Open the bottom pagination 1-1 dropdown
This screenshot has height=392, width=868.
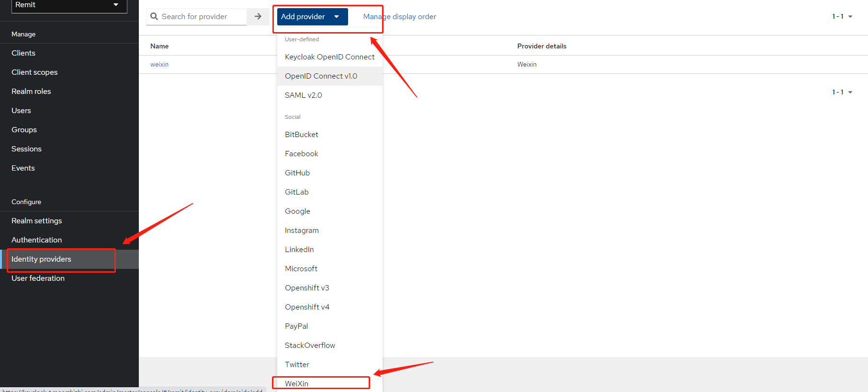point(842,92)
